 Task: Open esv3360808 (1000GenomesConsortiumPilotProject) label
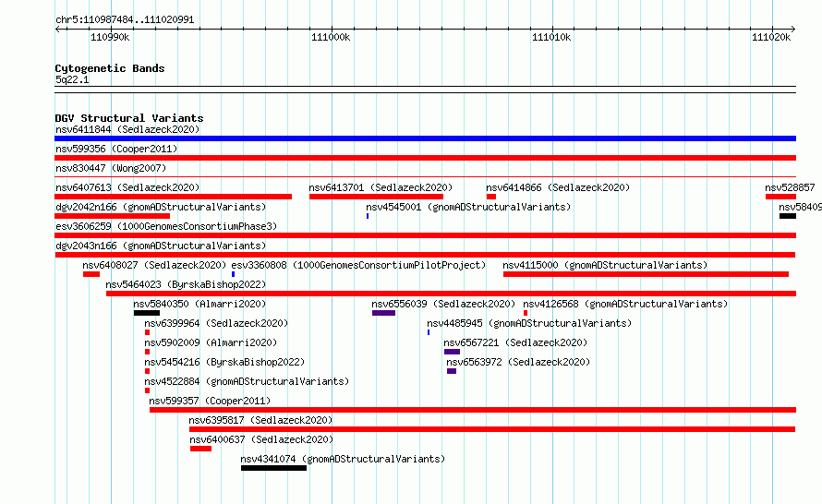[x=358, y=265]
